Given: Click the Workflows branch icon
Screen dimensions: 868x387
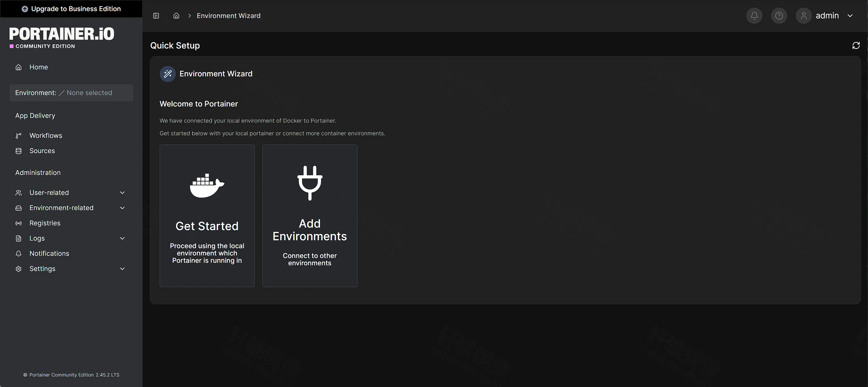Looking at the screenshot, I should coord(18,136).
